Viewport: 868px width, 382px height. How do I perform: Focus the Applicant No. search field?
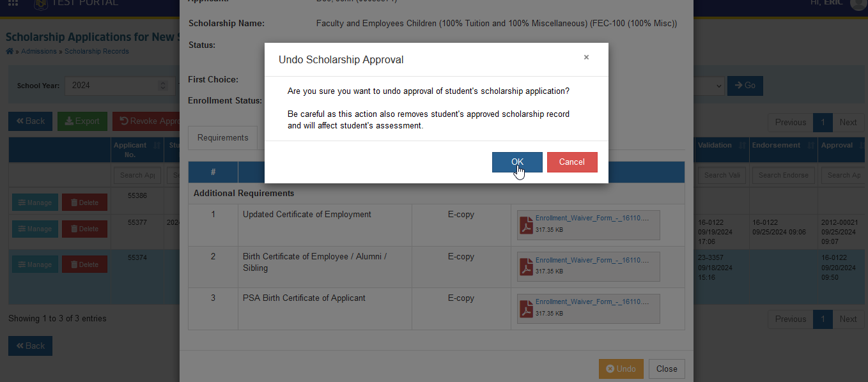[137, 175]
